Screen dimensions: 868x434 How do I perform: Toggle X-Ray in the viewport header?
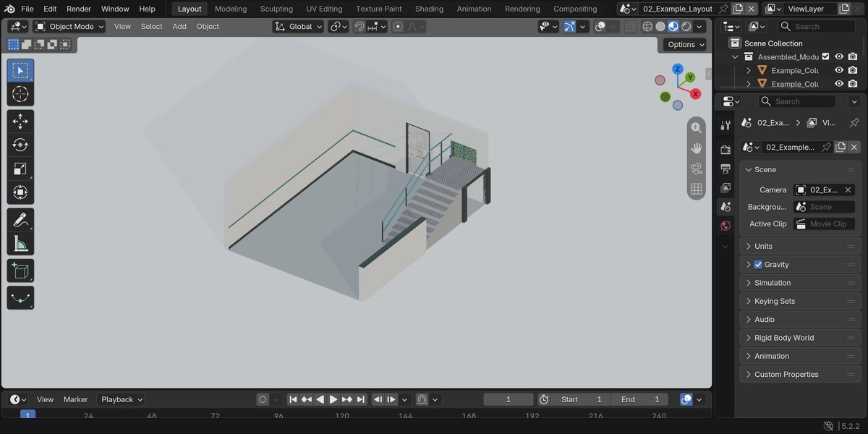coord(631,26)
